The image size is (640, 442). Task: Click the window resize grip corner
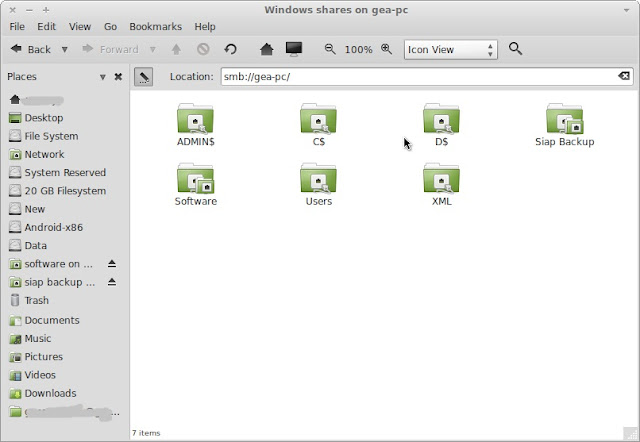[631, 434]
